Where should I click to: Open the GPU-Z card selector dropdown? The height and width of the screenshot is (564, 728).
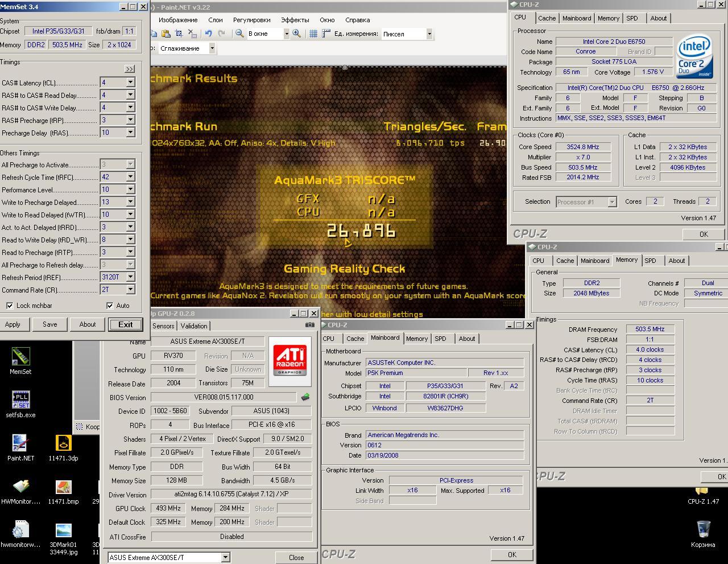pos(225,558)
